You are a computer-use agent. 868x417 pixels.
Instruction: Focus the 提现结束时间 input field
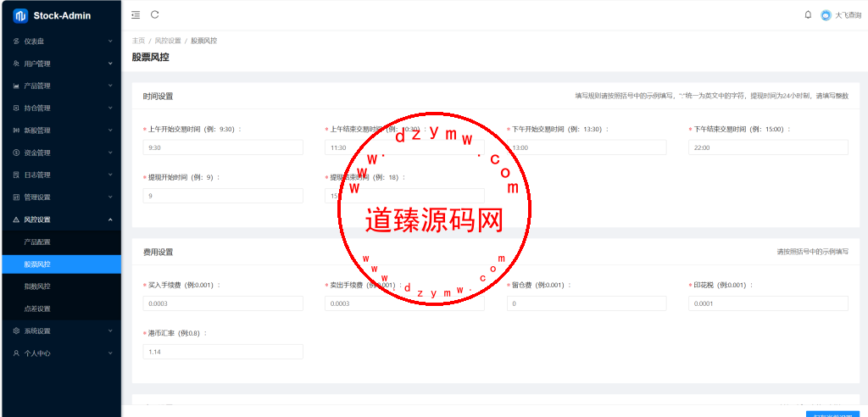point(404,196)
